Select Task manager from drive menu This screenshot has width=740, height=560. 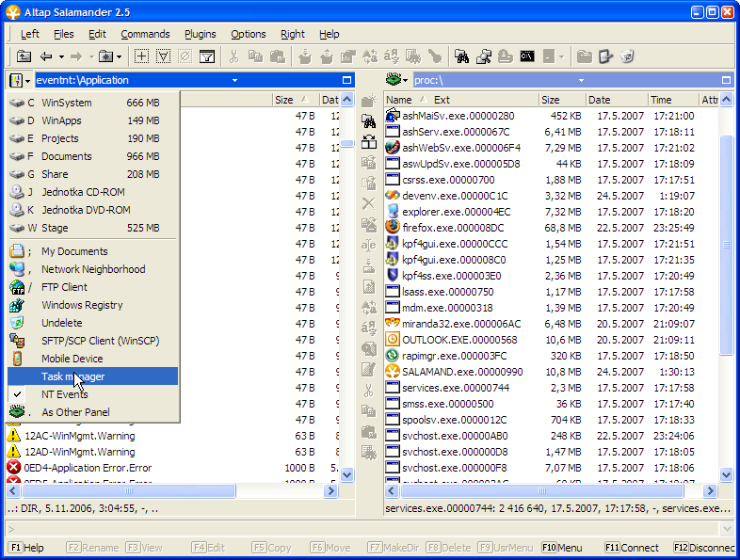coord(93,376)
